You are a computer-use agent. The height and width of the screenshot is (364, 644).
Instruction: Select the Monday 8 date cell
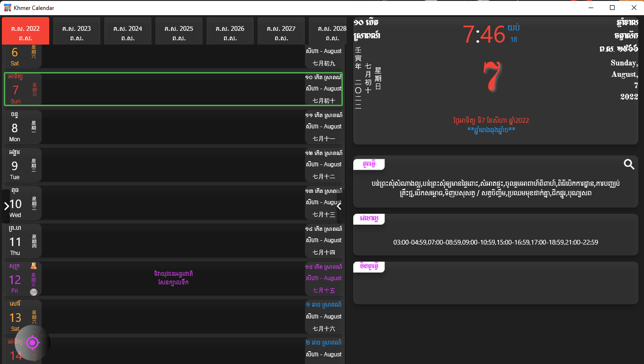tap(22, 127)
